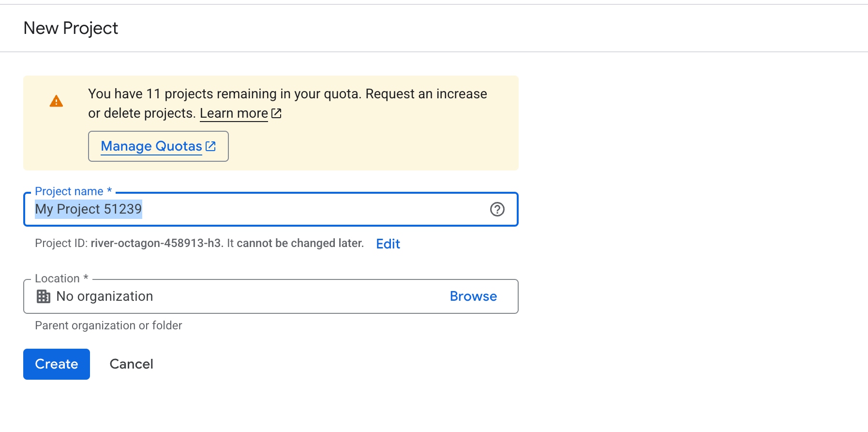Click the Parent organization or folder helper text
868x432 pixels.
point(108,325)
